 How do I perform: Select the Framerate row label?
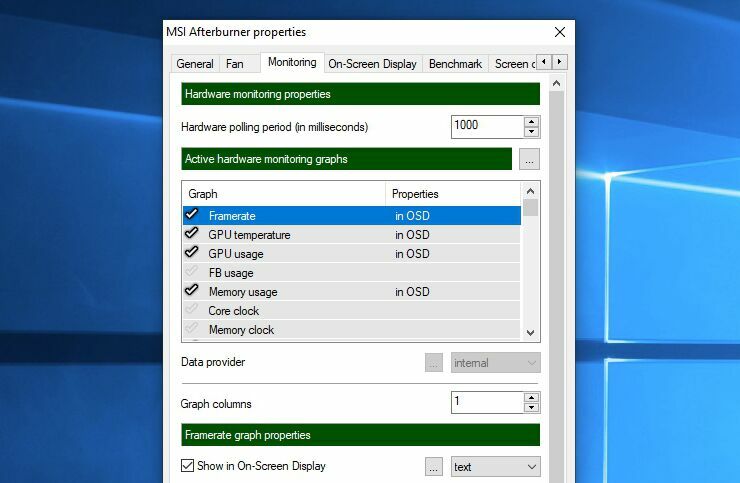pyautogui.click(x=232, y=216)
